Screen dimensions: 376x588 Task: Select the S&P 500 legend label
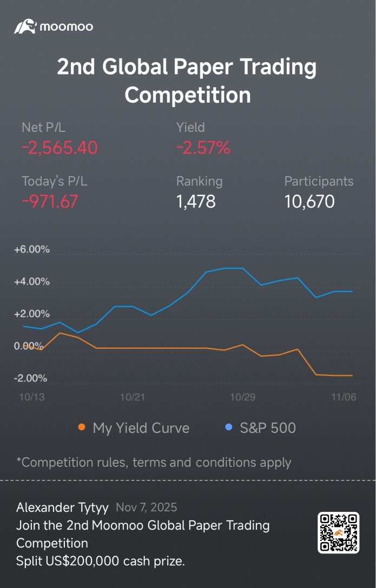pos(268,428)
